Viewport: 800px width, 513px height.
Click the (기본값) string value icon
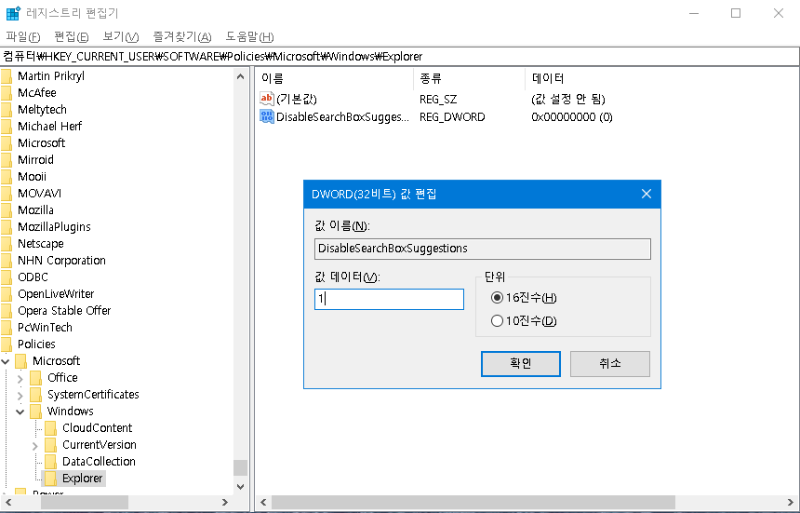coord(267,99)
